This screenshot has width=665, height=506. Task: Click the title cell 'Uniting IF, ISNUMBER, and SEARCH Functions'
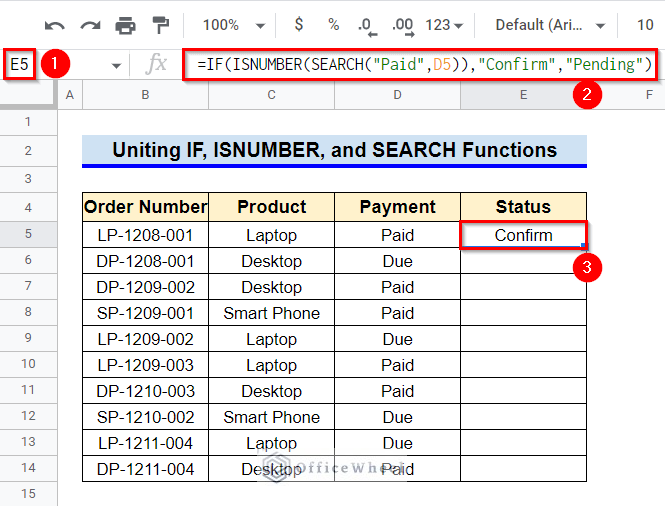click(334, 151)
